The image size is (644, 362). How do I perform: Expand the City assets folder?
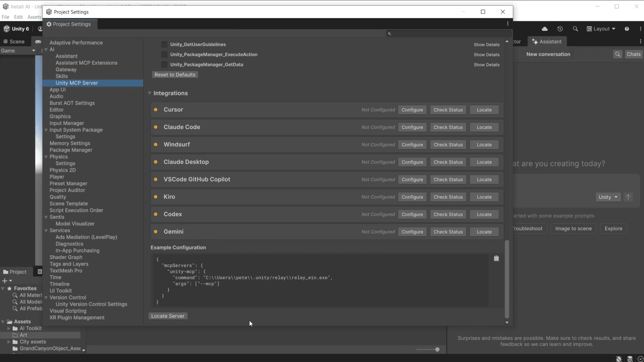tap(9, 342)
